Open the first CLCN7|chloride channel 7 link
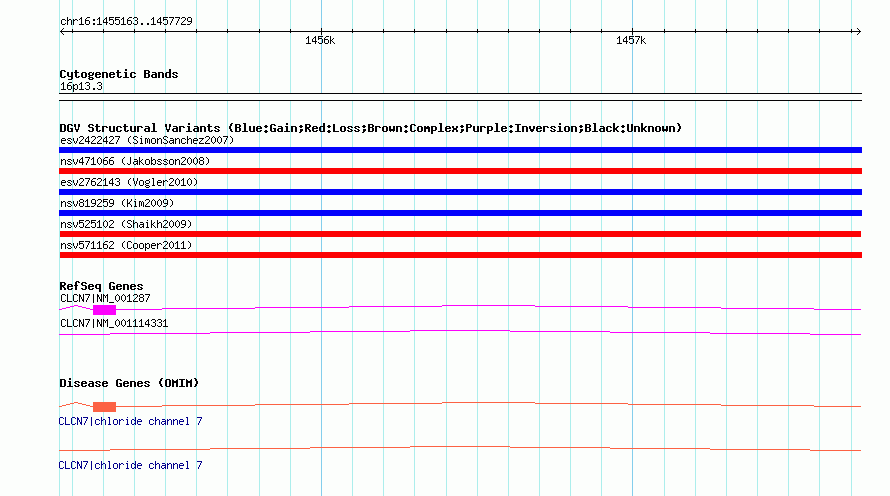Viewport: 890px width, 496px height. pyautogui.click(x=131, y=422)
